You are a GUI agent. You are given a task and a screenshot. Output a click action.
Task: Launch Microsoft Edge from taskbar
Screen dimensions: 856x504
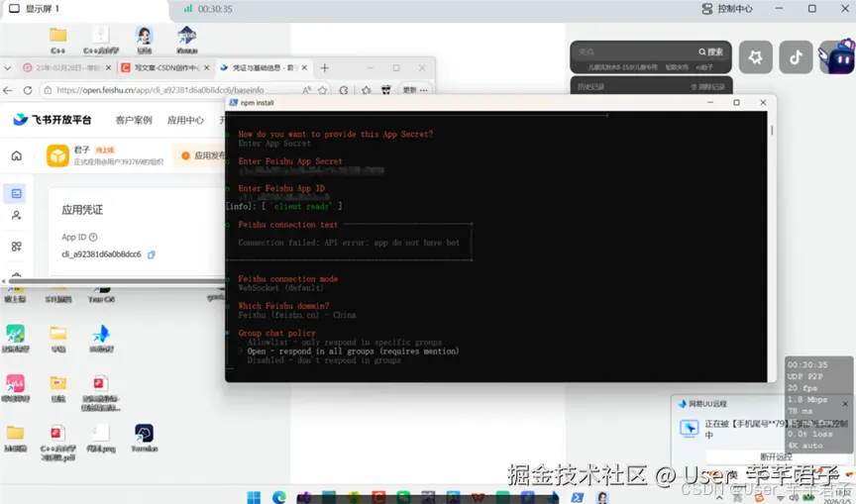pyautogui.click(x=279, y=497)
